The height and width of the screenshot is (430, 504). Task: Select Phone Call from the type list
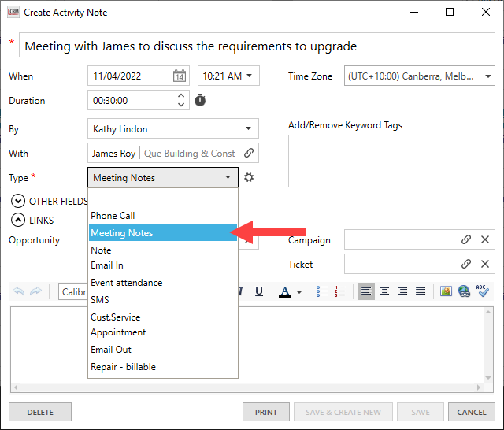click(x=113, y=216)
